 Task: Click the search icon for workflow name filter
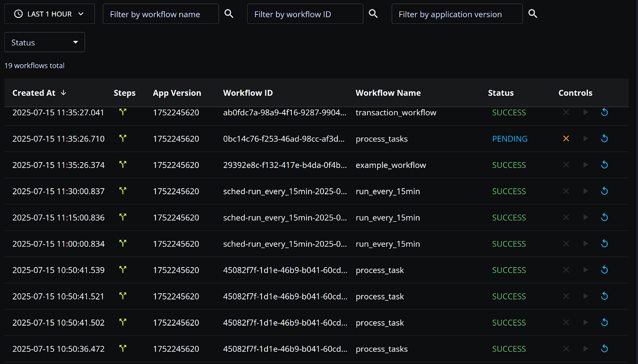tap(229, 14)
